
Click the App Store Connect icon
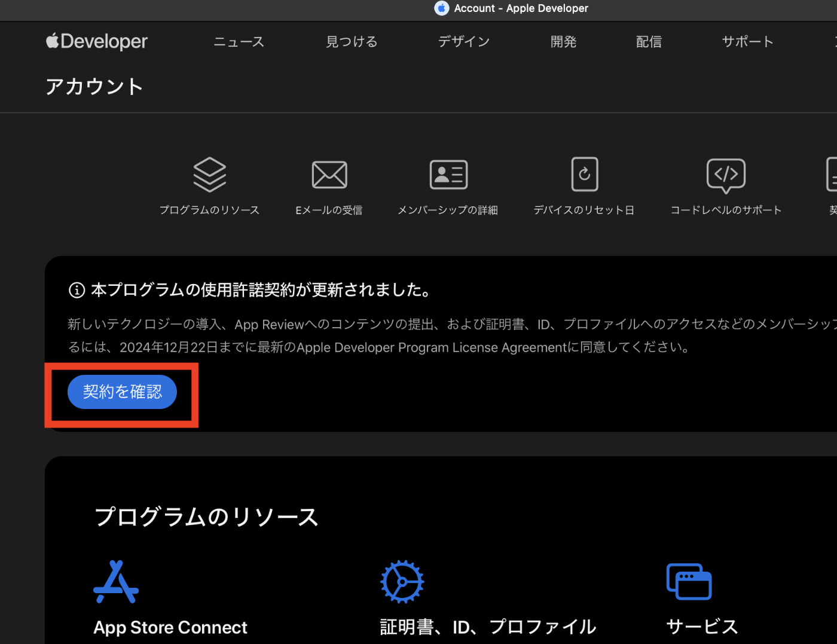point(116,582)
